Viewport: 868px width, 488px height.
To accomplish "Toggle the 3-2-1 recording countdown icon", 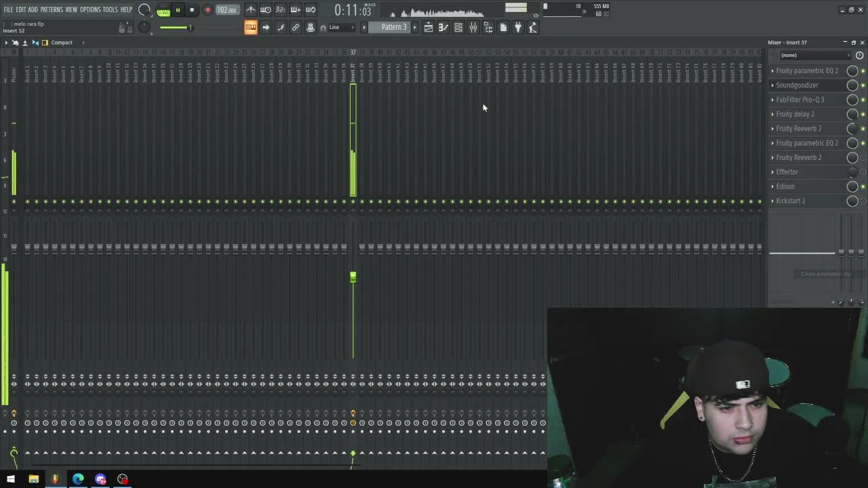I will (x=281, y=9).
